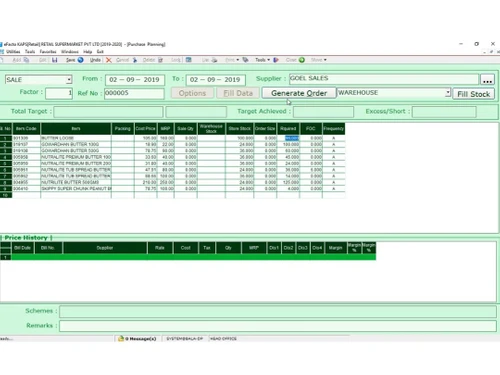Viewport: 500px width, 375px height.
Task: Click the Delete toolbar icon
Action: point(160,60)
